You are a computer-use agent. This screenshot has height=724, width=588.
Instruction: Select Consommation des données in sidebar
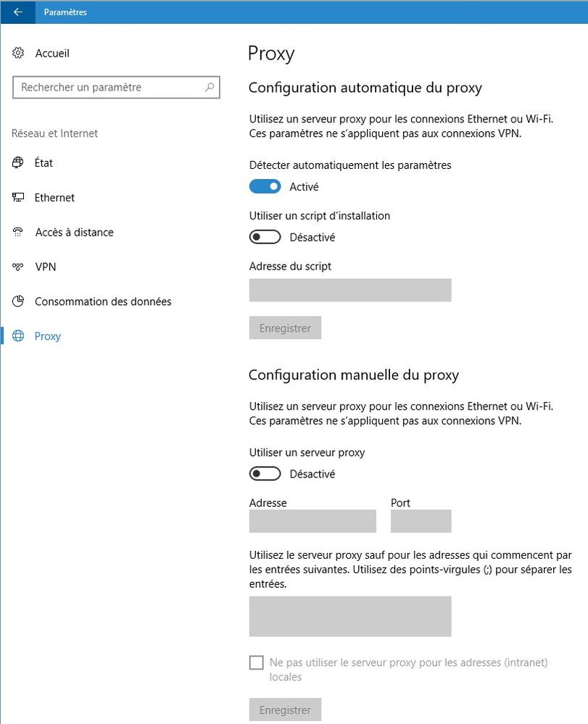click(103, 301)
